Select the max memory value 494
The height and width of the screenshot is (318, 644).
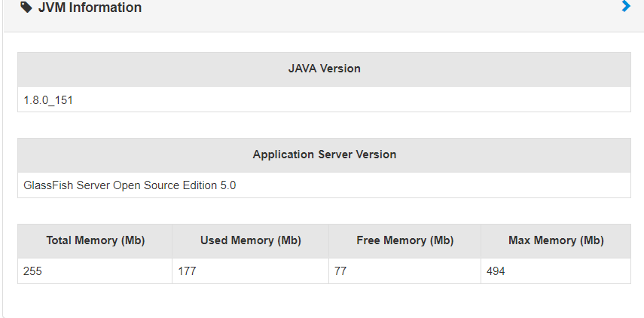coord(496,271)
